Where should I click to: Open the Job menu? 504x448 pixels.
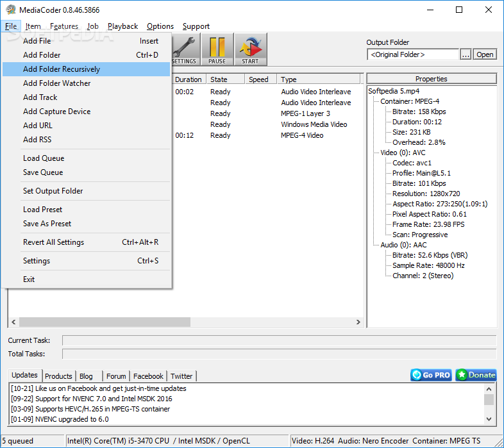pyautogui.click(x=92, y=26)
